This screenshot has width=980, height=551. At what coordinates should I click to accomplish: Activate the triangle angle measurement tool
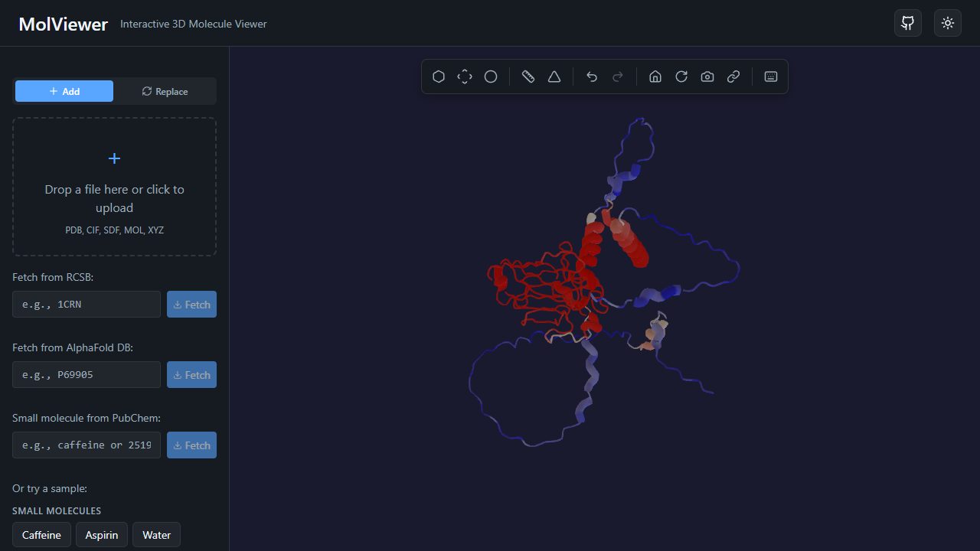(554, 77)
